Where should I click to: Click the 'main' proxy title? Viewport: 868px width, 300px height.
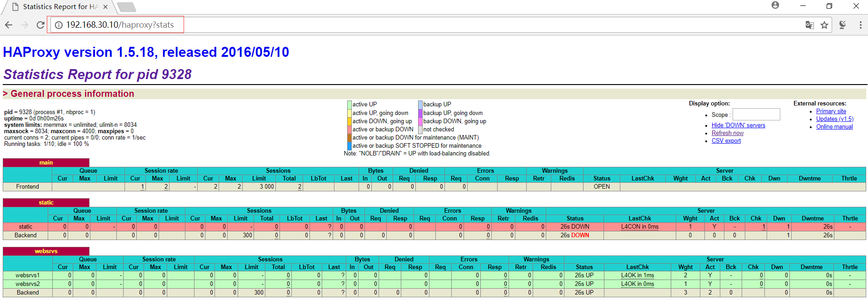[46, 163]
